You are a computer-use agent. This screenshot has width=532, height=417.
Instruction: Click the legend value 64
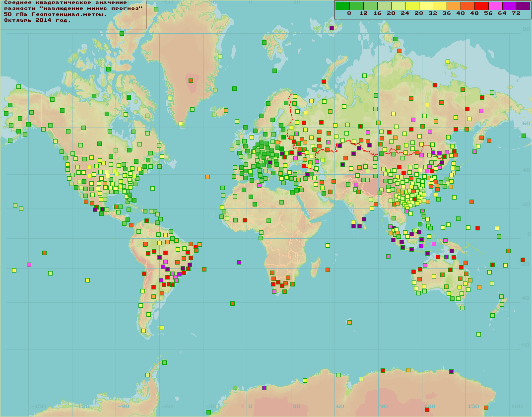tap(503, 13)
